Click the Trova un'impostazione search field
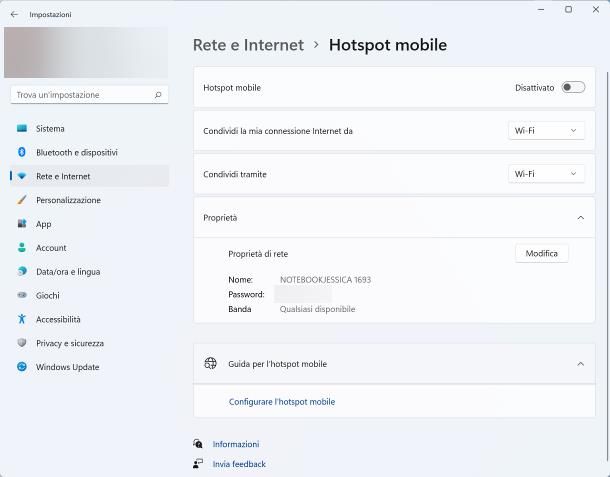Image resolution: width=610 pixels, height=477 pixels. click(x=82, y=95)
